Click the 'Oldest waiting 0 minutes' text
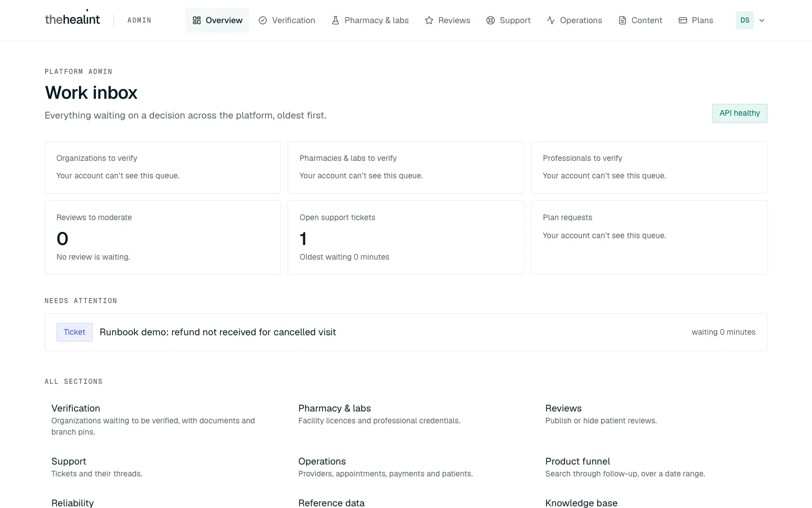Screen dimensions: 812x508 point(345,257)
